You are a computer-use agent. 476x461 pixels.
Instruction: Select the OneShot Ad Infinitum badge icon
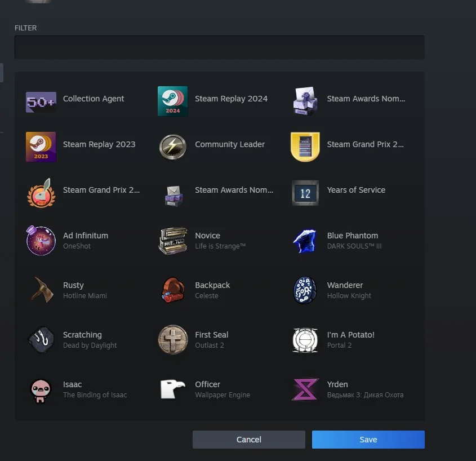(x=41, y=241)
